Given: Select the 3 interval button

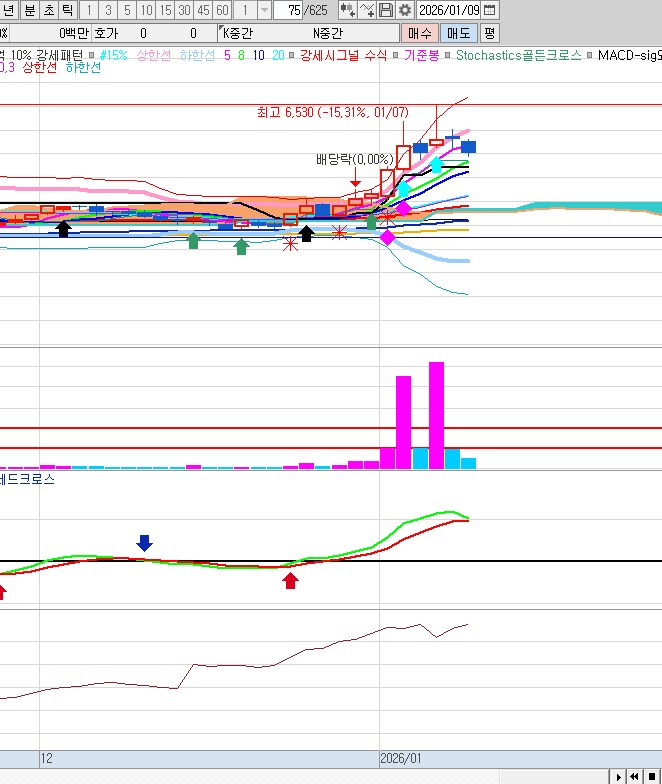Looking at the screenshot, I should 108,10.
